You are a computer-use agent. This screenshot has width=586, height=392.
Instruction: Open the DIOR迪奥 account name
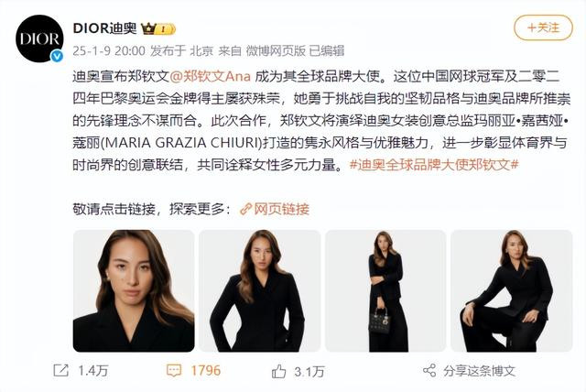(x=104, y=28)
